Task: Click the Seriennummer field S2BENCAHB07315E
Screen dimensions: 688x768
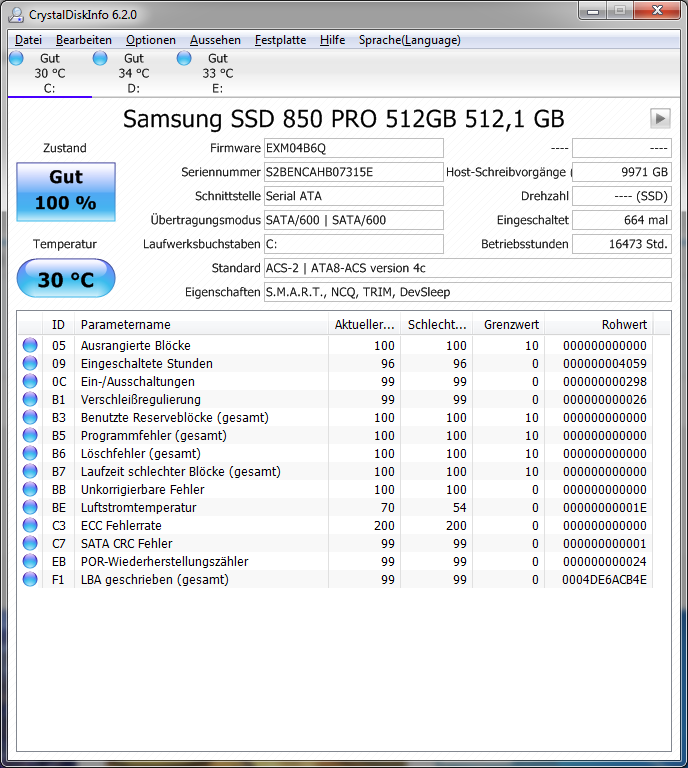Action: (x=354, y=172)
